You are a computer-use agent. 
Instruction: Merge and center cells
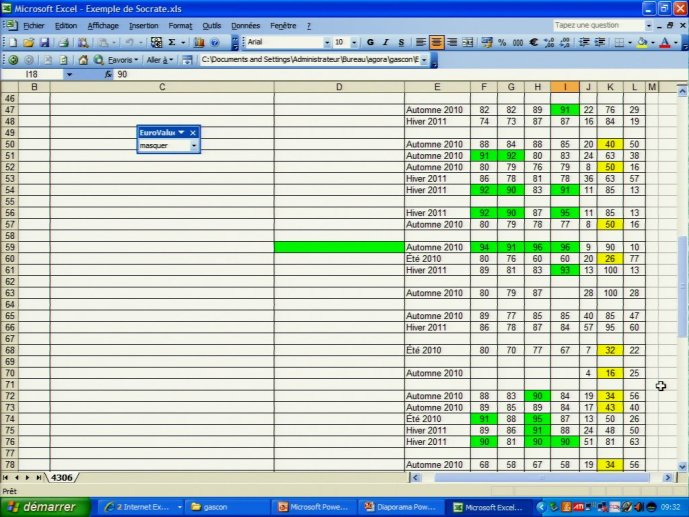point(468,42)
